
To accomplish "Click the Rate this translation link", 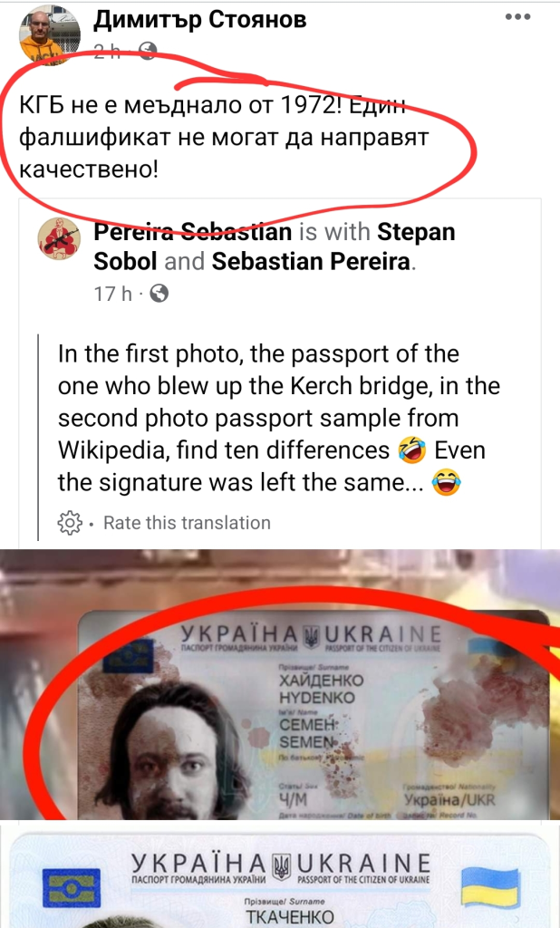I will 187,523.
